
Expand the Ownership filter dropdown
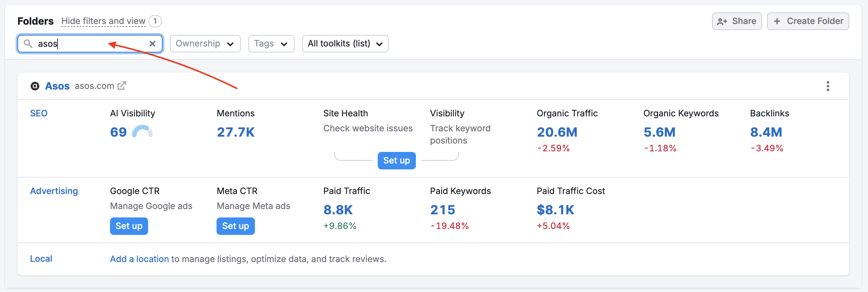click(205, 44)
